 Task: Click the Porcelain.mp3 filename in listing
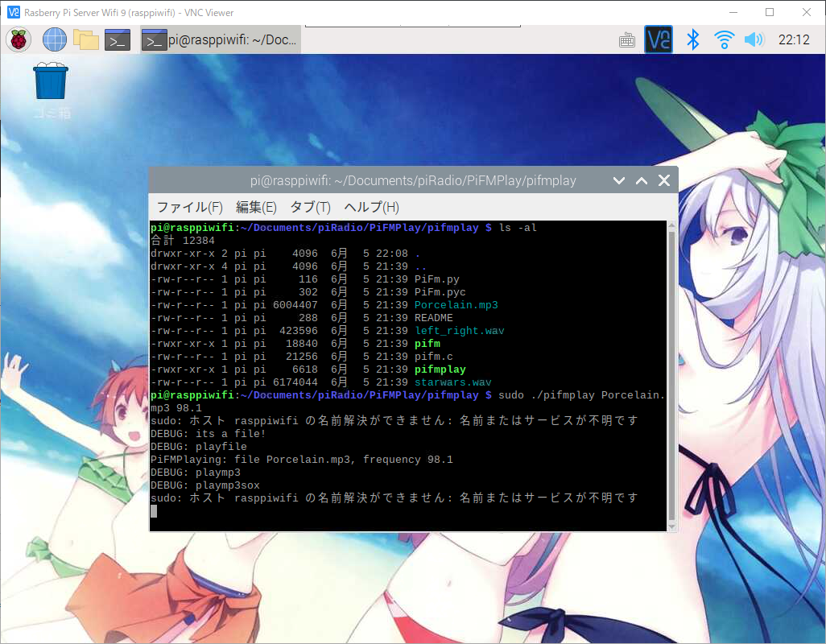point(456,305)
